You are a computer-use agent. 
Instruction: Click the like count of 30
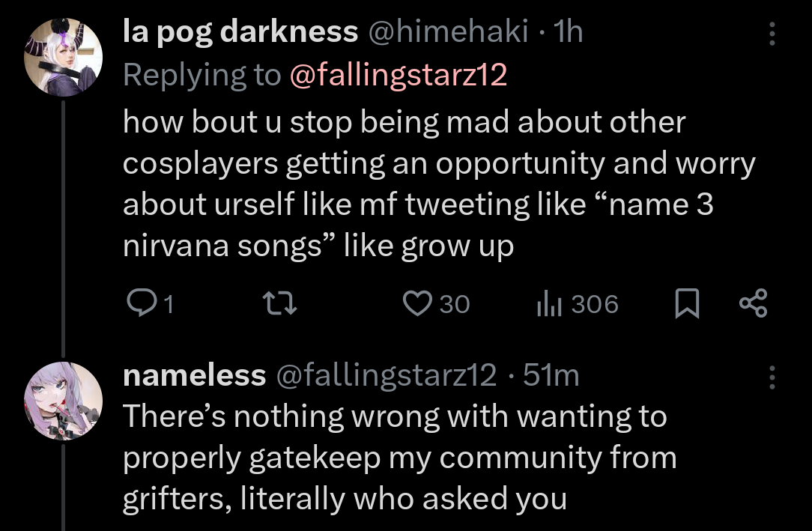454,304
